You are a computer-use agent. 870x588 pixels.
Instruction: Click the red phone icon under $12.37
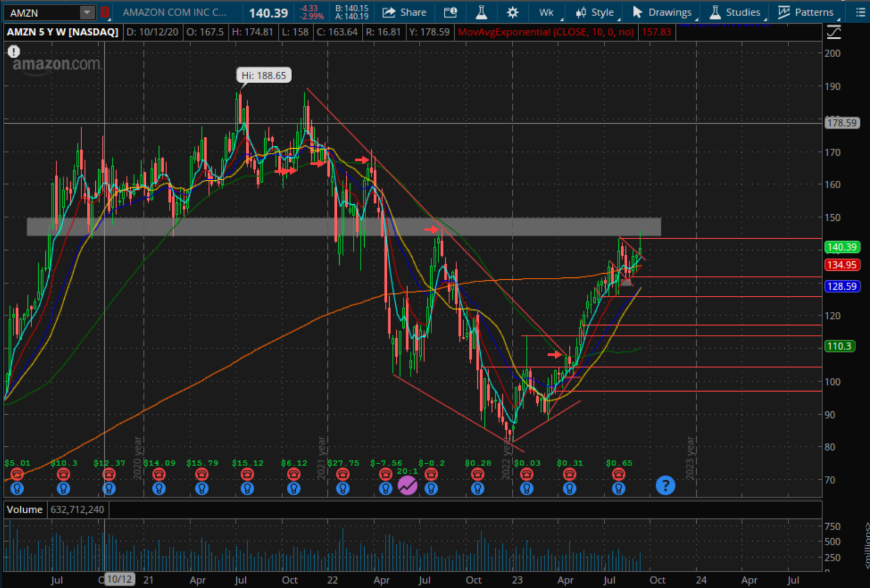pos(108,474)
